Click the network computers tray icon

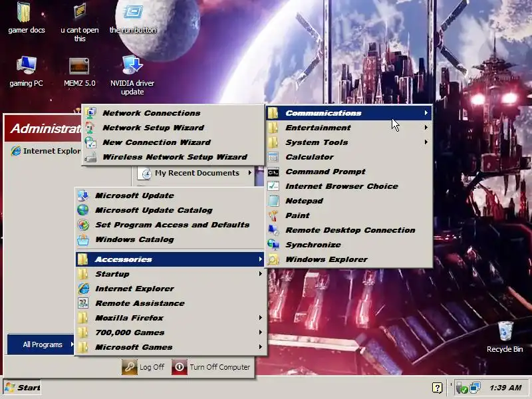pyautogui.click(x=475, y=388)
